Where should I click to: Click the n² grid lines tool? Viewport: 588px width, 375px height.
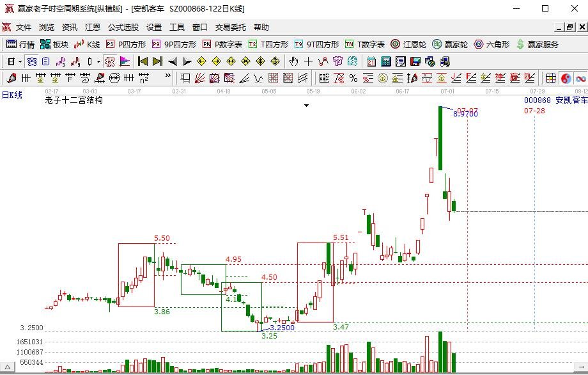pyautogui.click(x=144, y=78)
